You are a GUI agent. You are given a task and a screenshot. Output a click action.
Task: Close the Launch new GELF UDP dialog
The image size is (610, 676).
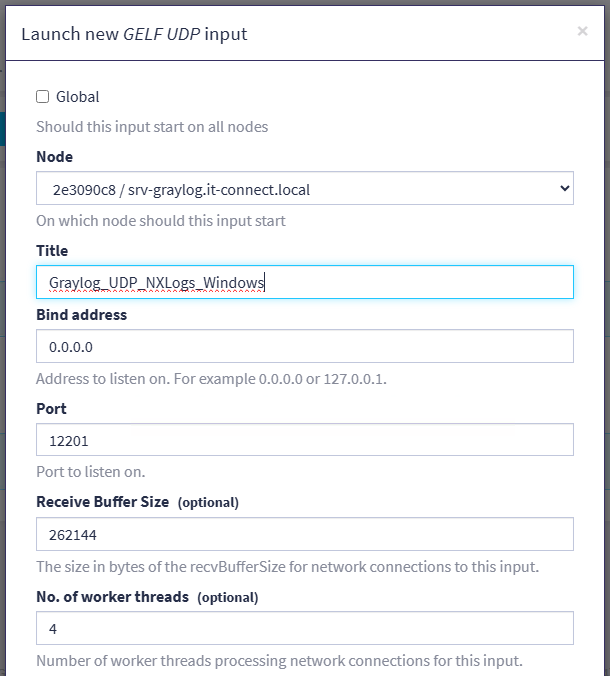(582, 31)
